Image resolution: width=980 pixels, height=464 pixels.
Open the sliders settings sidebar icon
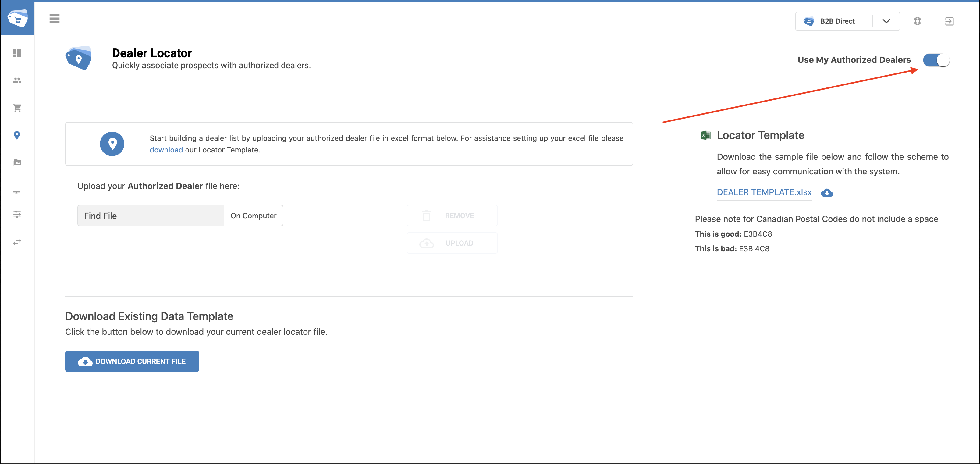17,214
